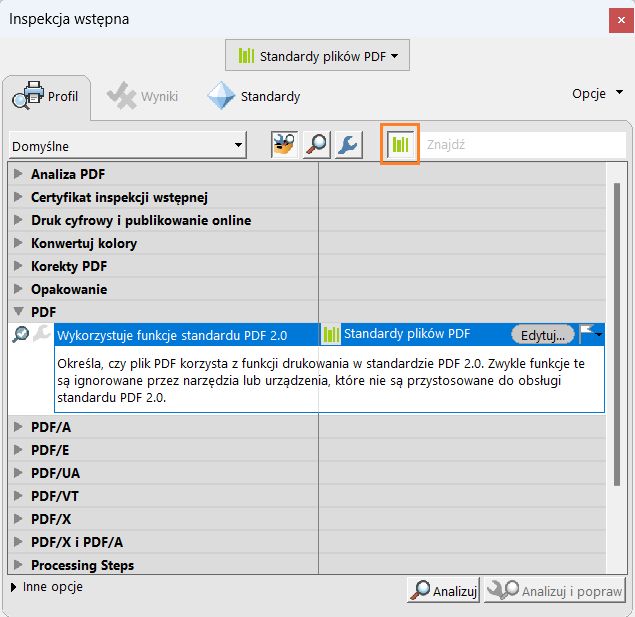This screenshot has width=635, height=617.
Task: Expand the Konwertuj kolory group
Action: click(x=18, y=243)
